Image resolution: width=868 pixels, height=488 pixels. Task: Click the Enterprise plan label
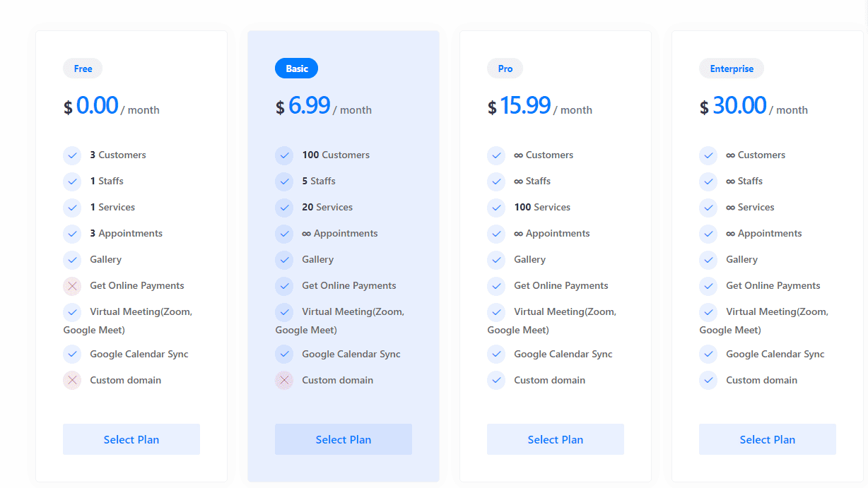coord(732,69)
